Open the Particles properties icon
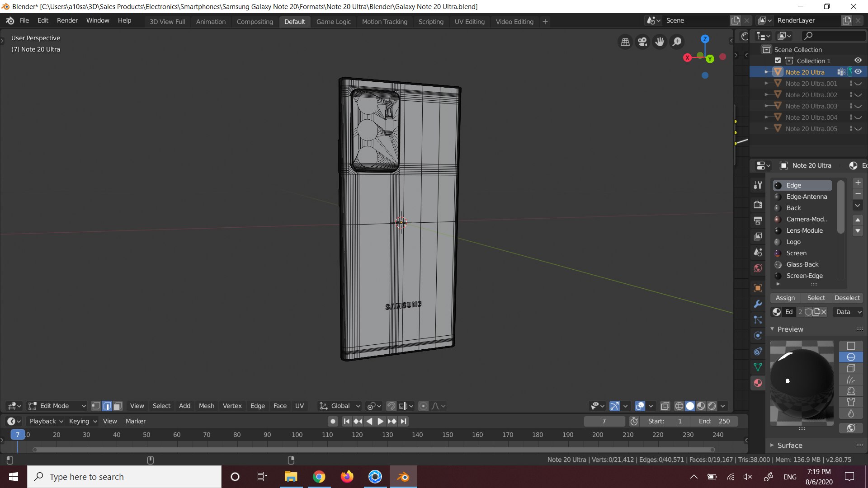Viewport: 868px width, 488px height. click(x=758, y=319)
